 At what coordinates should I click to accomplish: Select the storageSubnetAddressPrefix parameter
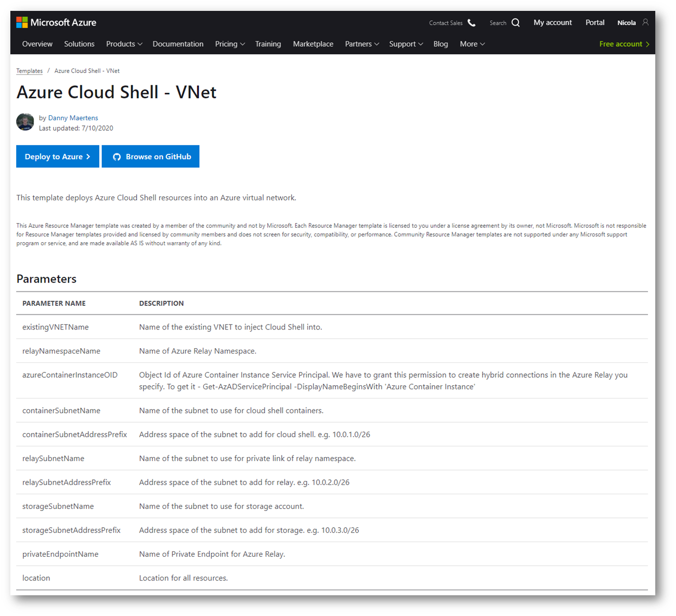[72, 530]
